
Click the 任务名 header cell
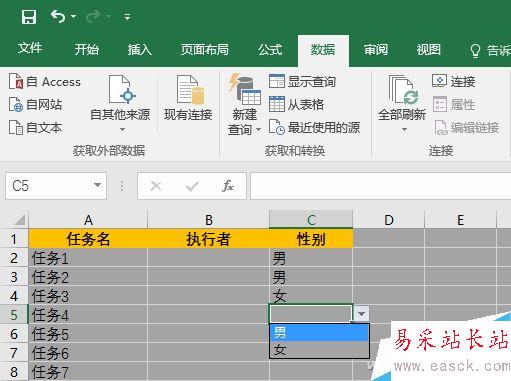point(88,239)
